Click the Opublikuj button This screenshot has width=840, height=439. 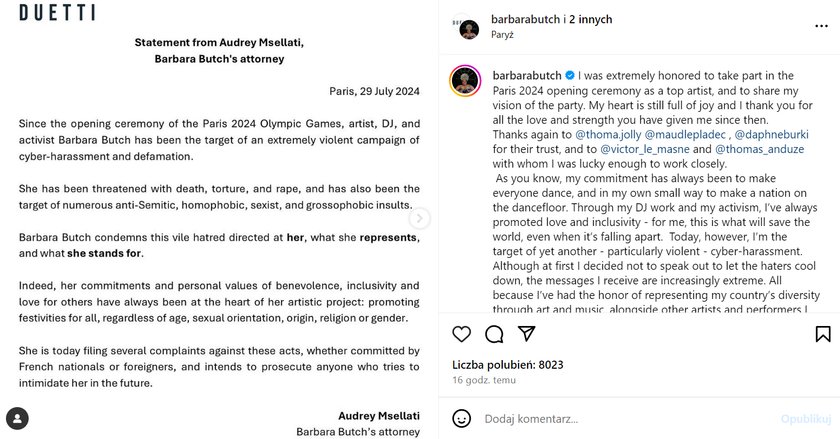(x=806, y=419)
